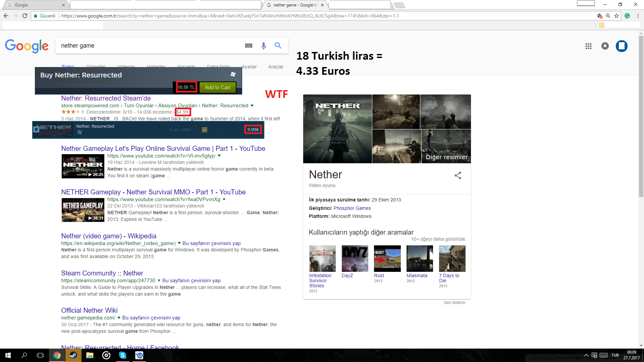The image size is (644, 362).
Task: Open Windows Start menu
Action: (8, 355)
